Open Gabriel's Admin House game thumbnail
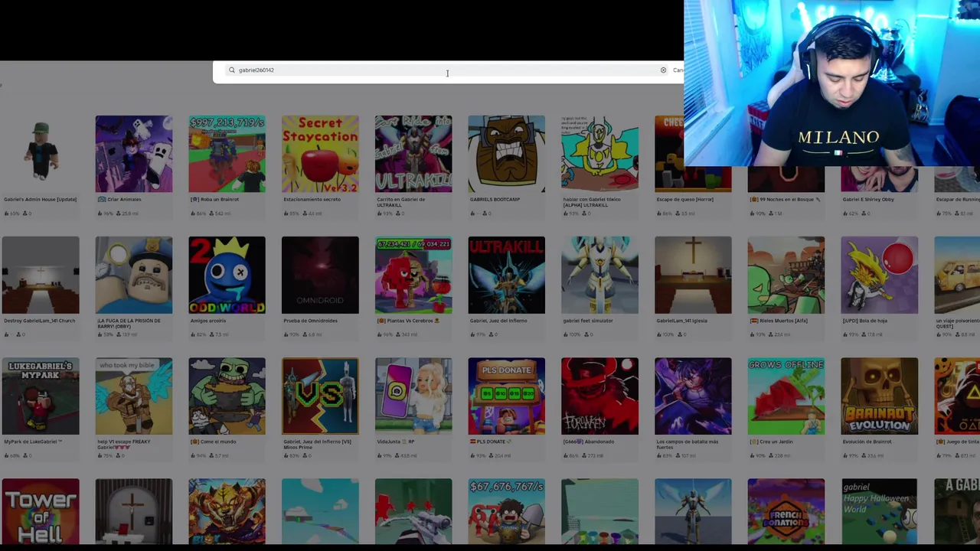 pyautogui.click(x=41, y=154)
